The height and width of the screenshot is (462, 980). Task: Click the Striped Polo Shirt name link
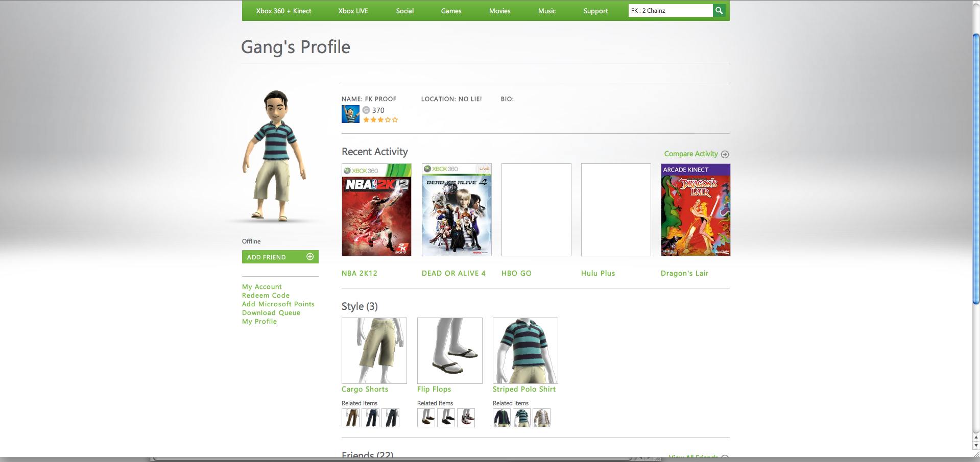(x=524, y=390)
